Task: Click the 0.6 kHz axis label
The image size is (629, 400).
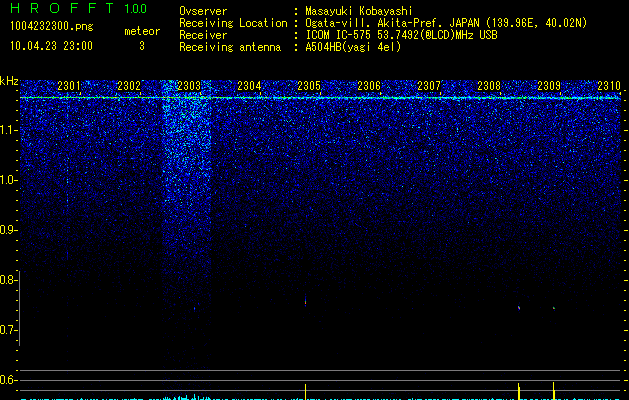Action: (9, 380)
